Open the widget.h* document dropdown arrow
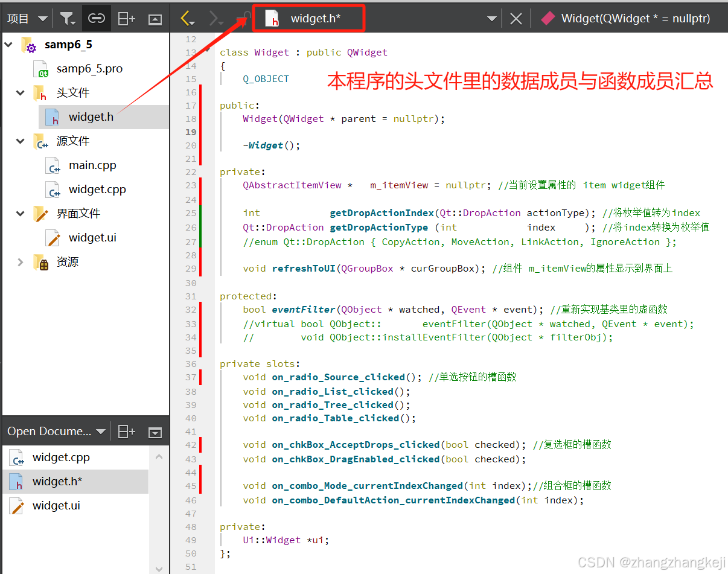The height and width of the screenshot is (574, 728). tap(492, 19)
